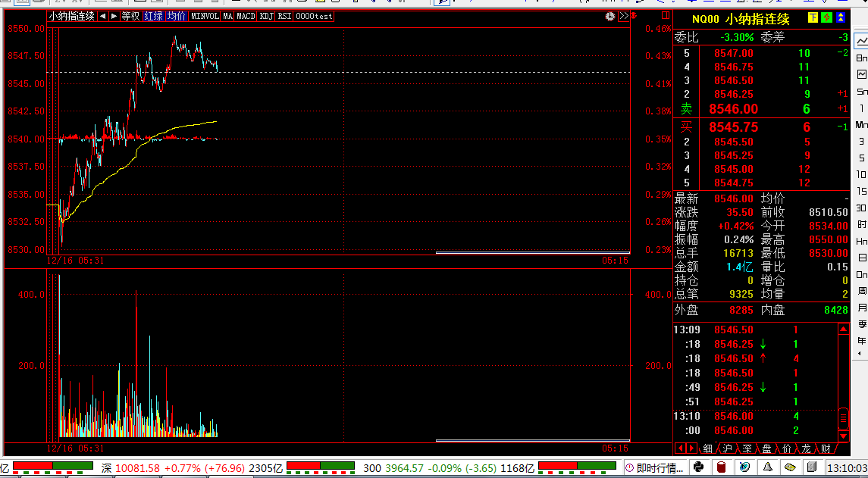
Task: Click the sell-five price 8547.00
Action: 734,53
